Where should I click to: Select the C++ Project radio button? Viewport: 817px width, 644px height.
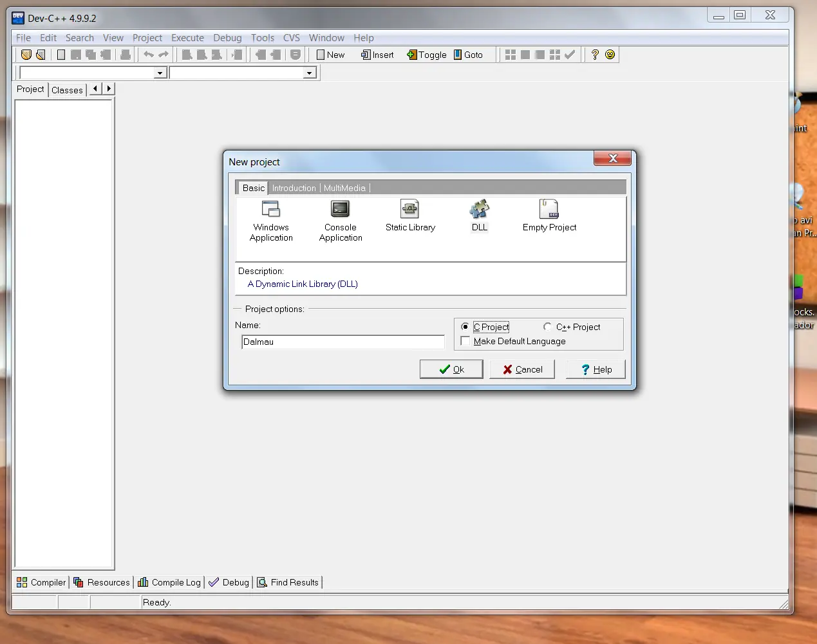tap(547, 327)
